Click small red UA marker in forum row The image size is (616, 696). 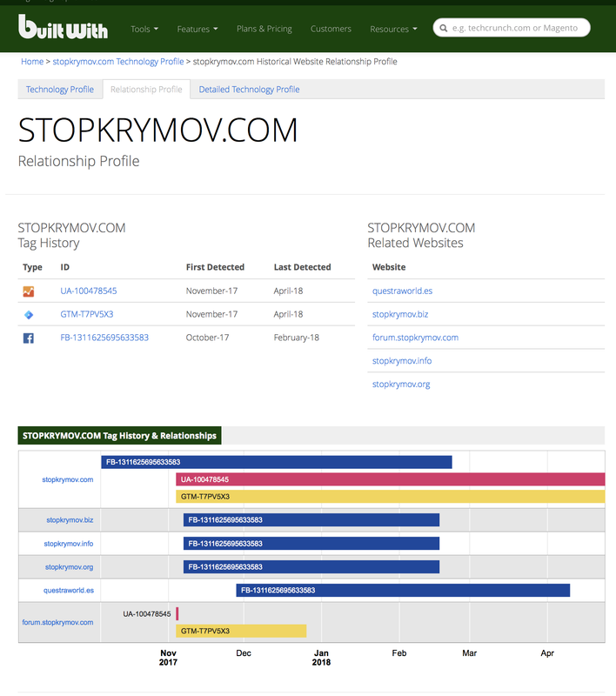(x=177, y=614)
